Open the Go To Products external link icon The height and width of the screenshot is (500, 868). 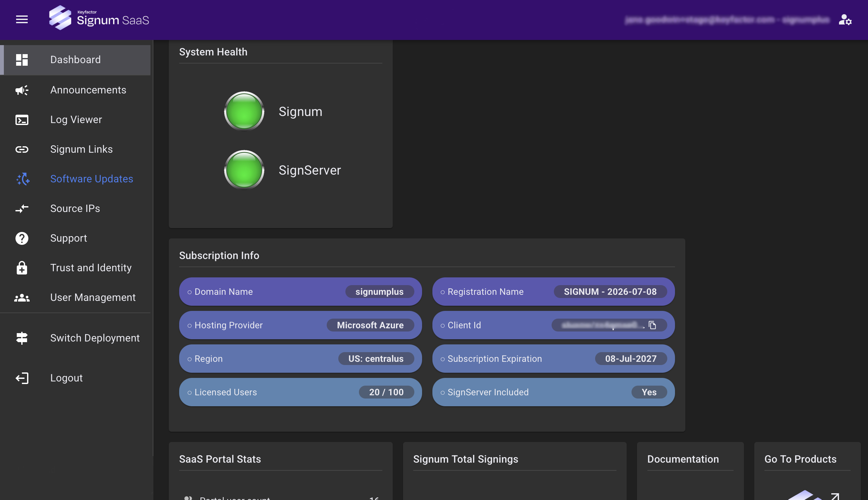click(835, 496)
